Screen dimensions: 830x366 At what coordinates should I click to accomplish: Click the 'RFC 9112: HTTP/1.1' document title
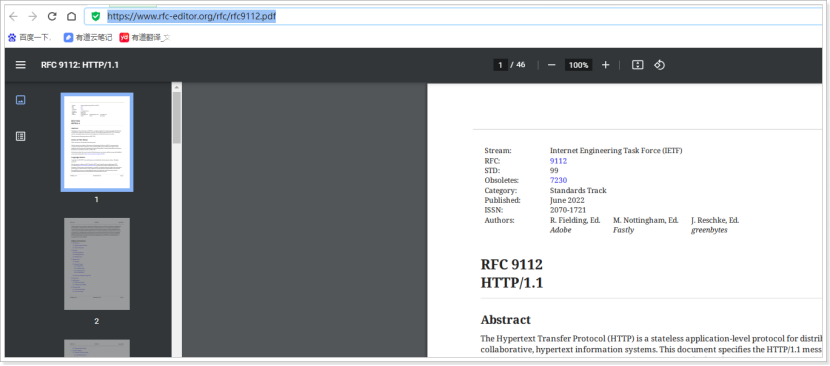pyautogui.click(x=80, y=65)
